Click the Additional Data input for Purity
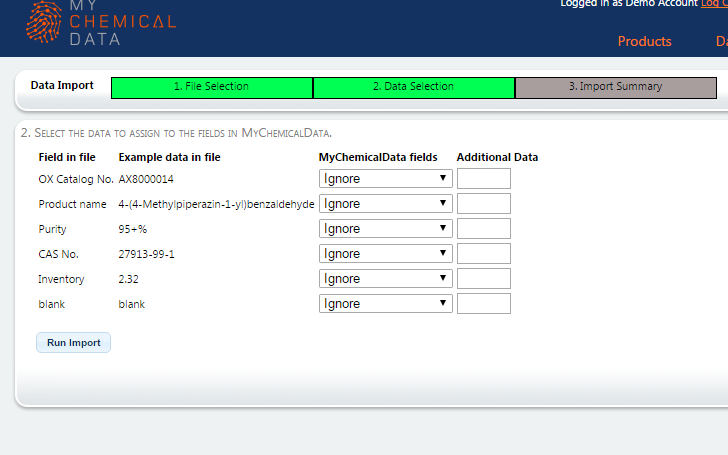 [484, 229]
